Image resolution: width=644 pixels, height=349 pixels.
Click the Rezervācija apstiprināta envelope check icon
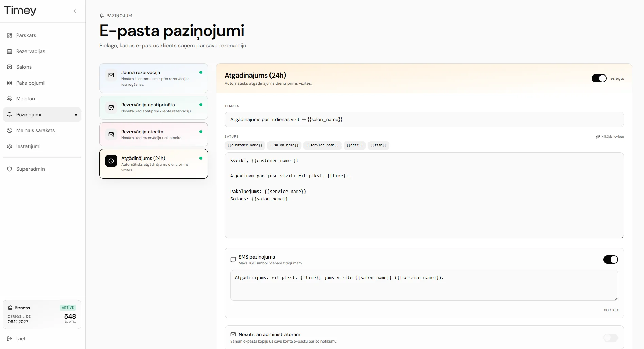[x=111, y=107]
